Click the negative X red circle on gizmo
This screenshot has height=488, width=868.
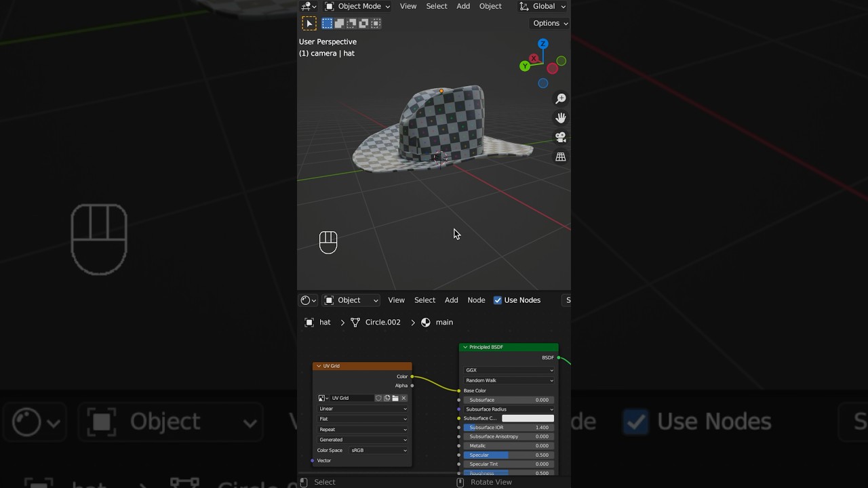point(552,68)
